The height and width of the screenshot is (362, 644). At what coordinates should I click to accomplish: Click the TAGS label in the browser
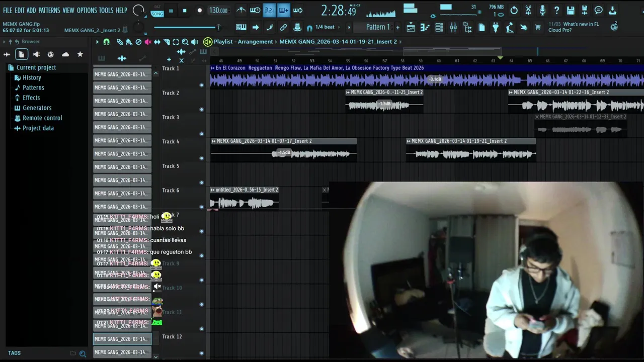pos(14,353)
